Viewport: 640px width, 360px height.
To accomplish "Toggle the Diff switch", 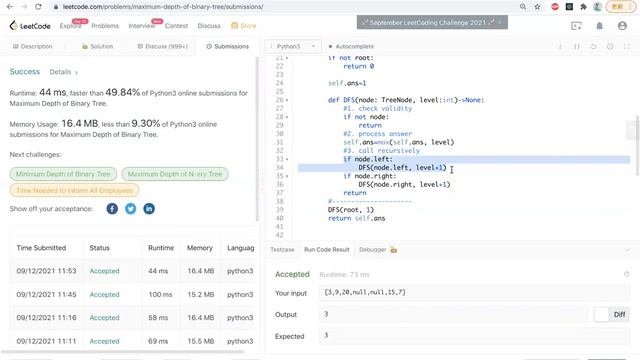I will (x=611, y=314).
